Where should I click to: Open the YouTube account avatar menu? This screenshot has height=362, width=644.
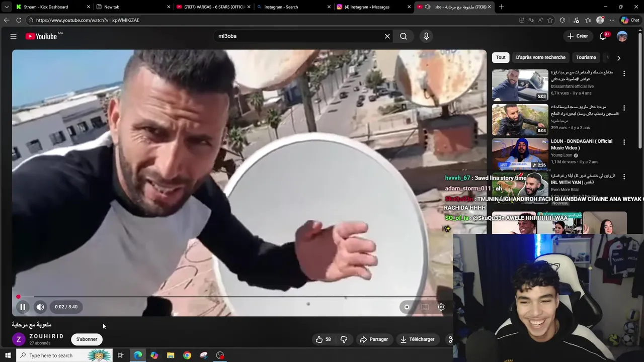point(622,36)
